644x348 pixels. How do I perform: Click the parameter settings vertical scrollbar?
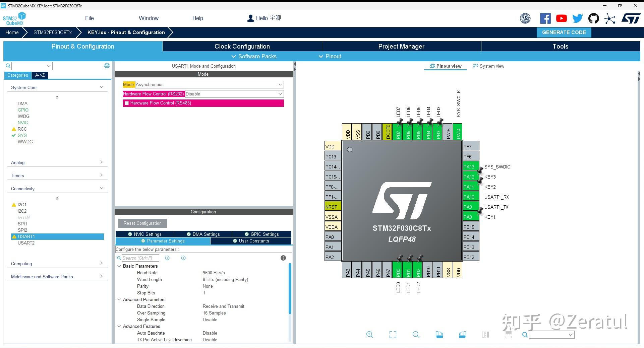coord(290,288)
